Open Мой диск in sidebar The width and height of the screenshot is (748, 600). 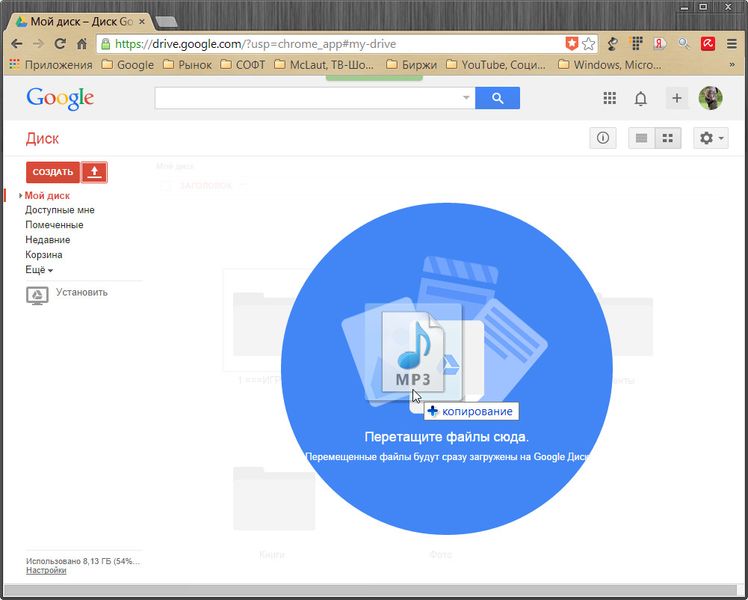[x=47, y=196]
